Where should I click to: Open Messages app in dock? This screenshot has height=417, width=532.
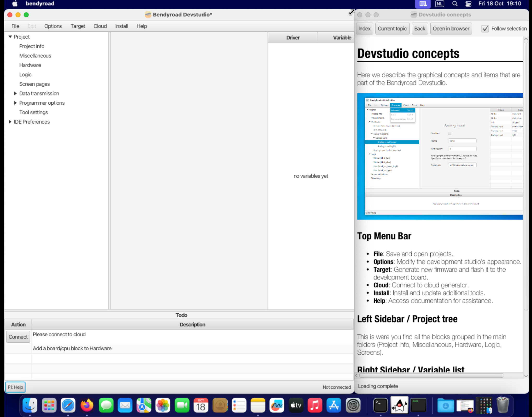tap(106, 405)
